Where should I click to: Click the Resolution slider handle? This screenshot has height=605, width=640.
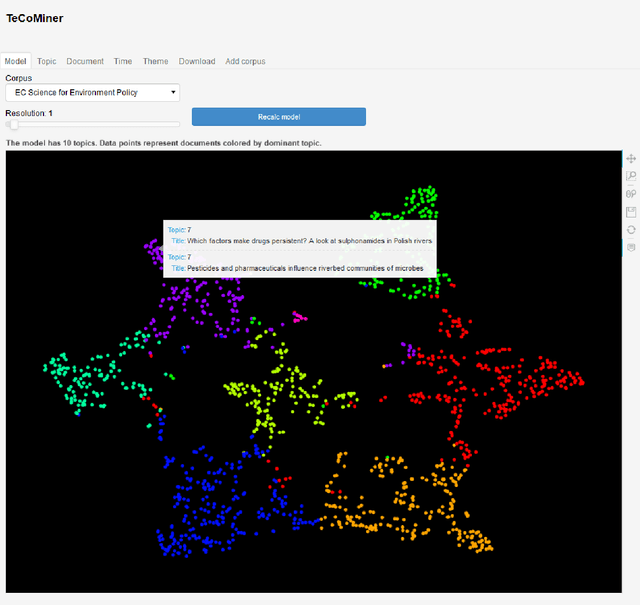13,124
